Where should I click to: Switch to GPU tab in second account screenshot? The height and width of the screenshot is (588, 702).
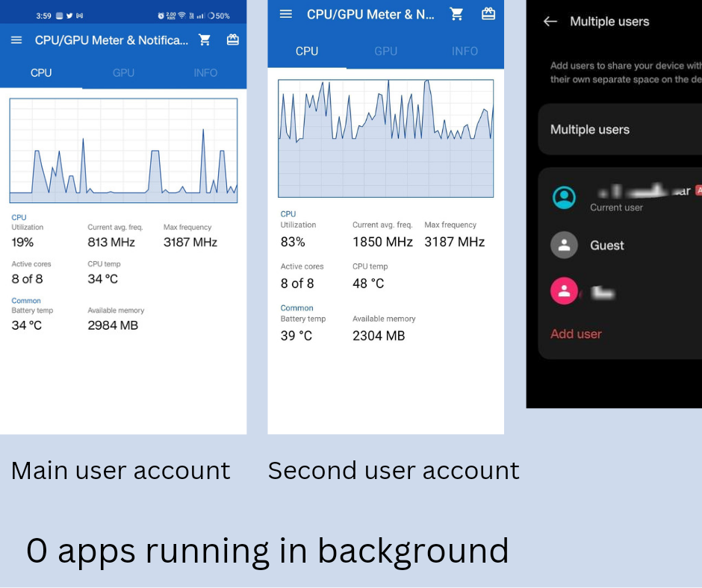385,51
